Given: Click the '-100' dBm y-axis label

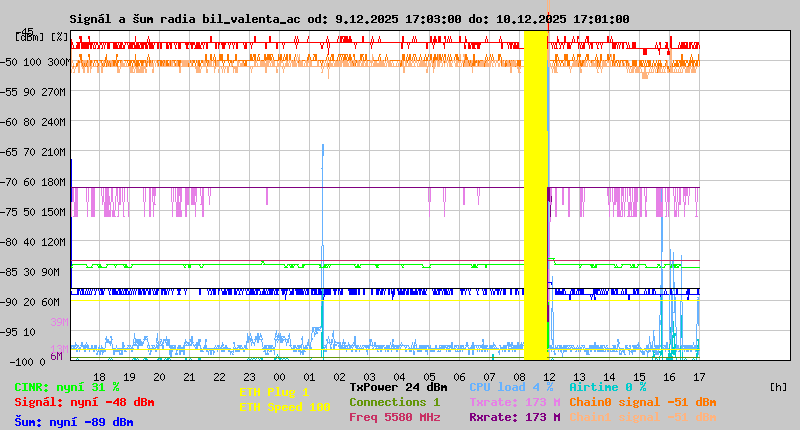Looking at the screenshot, I should coord(21,362).
